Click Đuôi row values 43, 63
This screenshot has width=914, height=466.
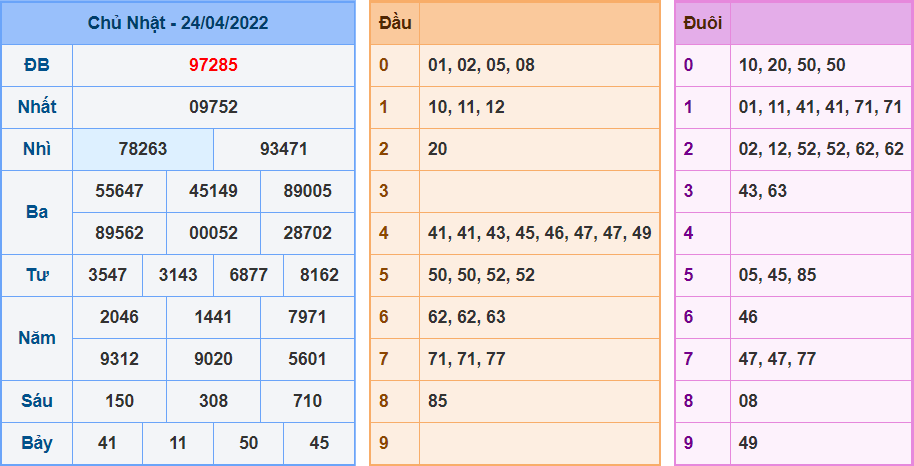(x=762, y=191)
